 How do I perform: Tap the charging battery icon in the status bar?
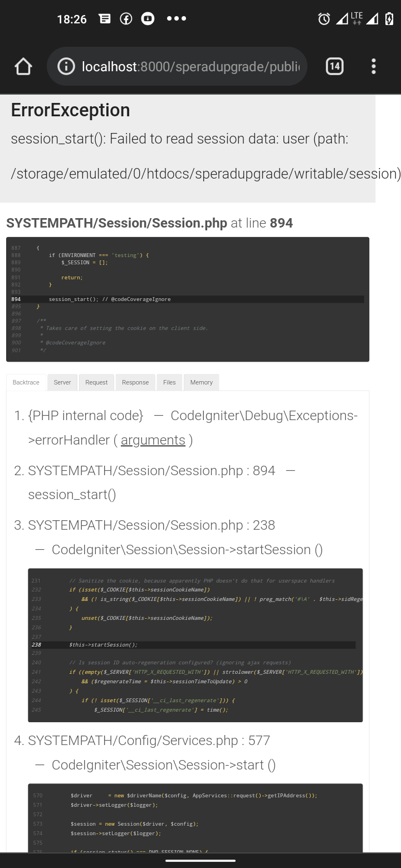389,18
